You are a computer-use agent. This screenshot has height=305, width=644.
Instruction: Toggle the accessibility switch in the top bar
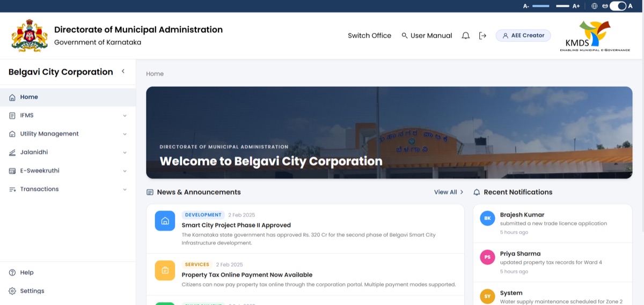[618, 6]
